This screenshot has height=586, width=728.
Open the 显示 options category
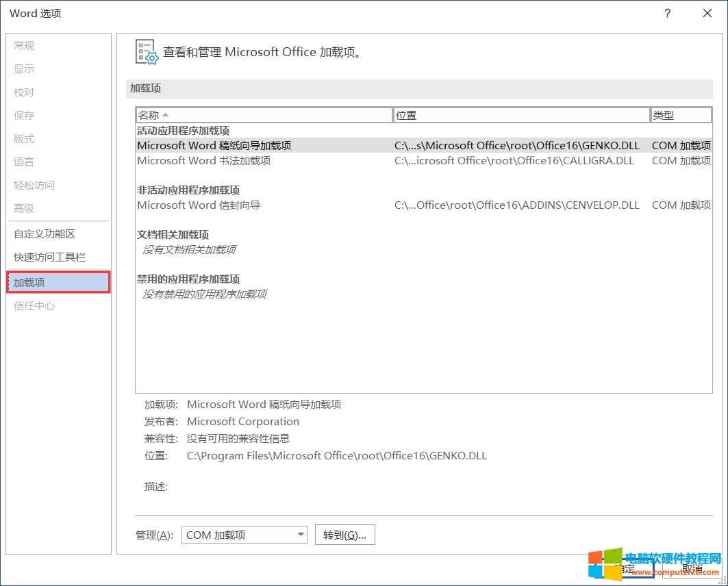click(x=24, y=69)
